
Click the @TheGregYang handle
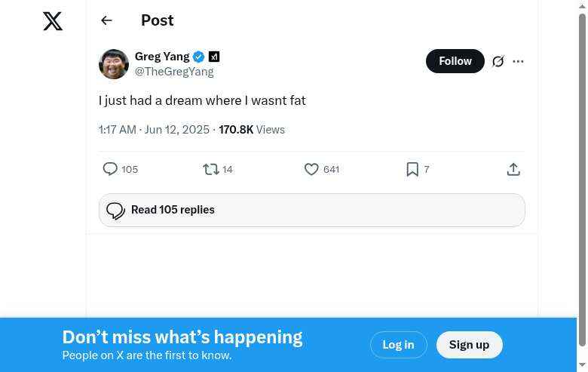pyautogui.click(x=174, y=72)
